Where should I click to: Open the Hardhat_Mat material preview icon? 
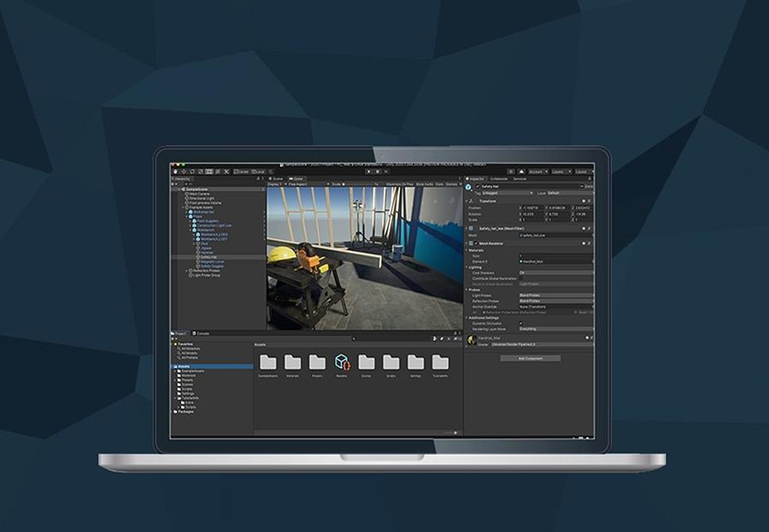472,340
